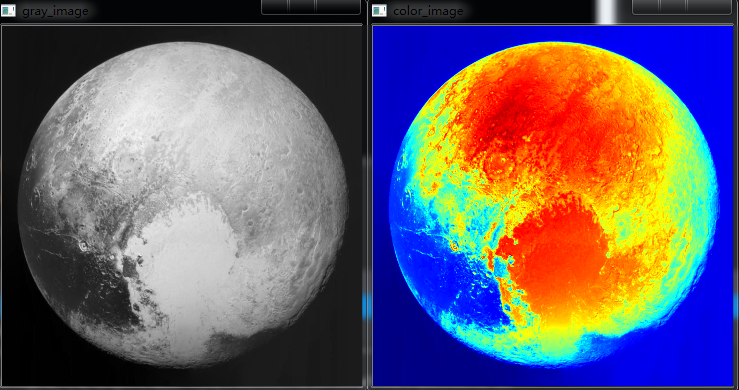Select the gray_image window title text
Viewport: 739px width, 390px height.
click(55, 11)
